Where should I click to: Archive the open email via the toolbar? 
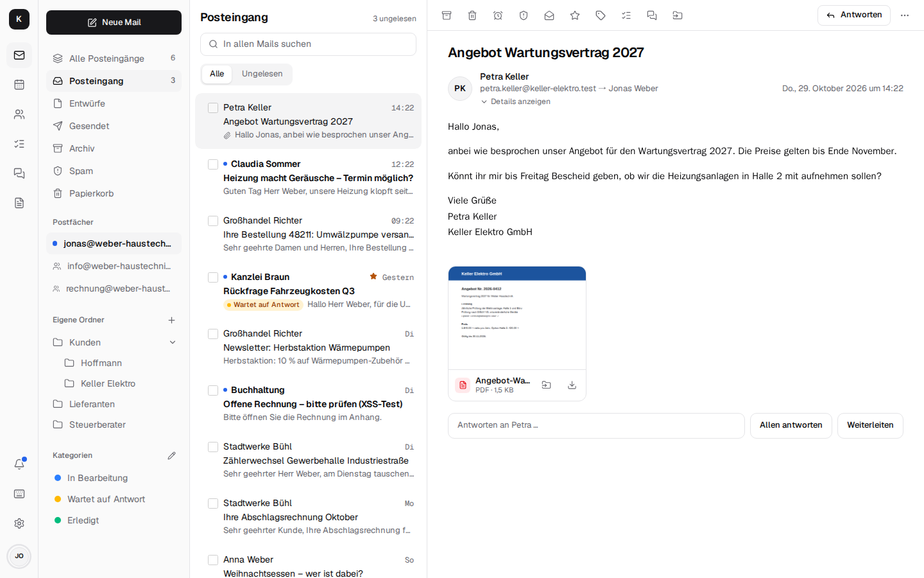tap(447, 15)
